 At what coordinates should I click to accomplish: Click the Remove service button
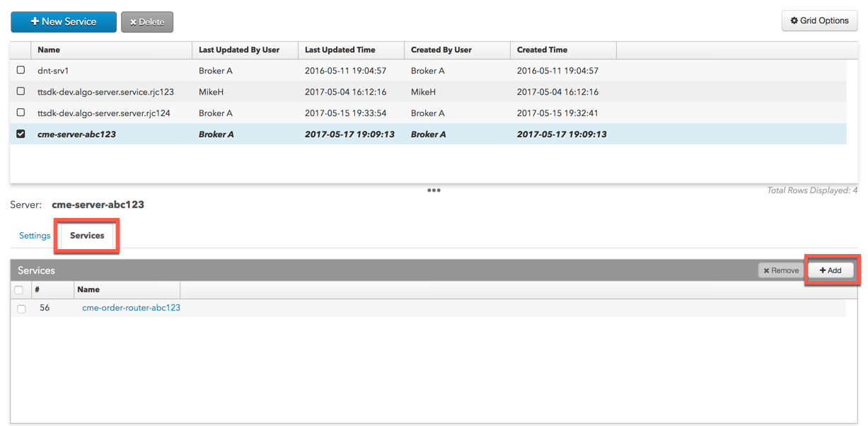[781, 270]
